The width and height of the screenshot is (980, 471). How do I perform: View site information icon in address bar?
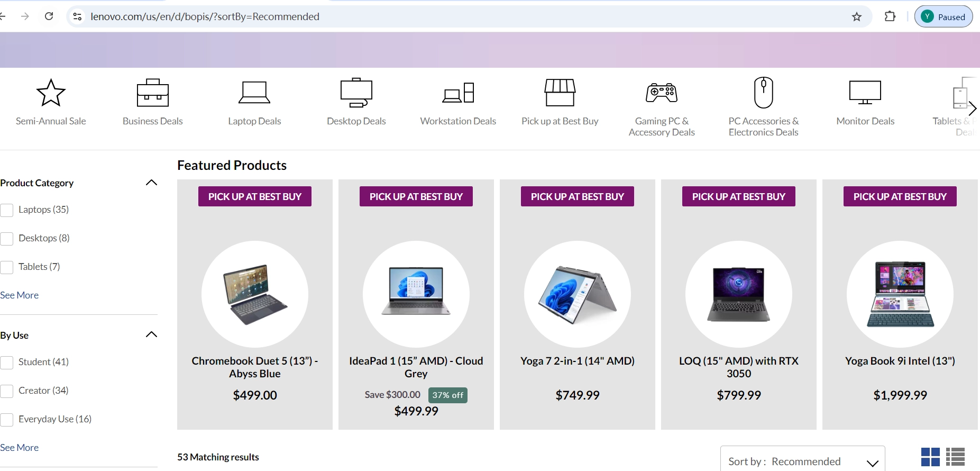pos(77,16)
